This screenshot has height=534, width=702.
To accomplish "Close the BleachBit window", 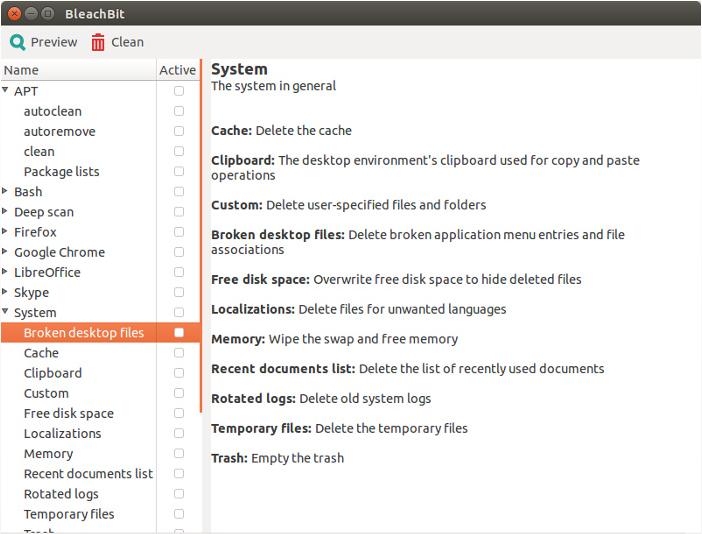I will [x=14, y=13].
